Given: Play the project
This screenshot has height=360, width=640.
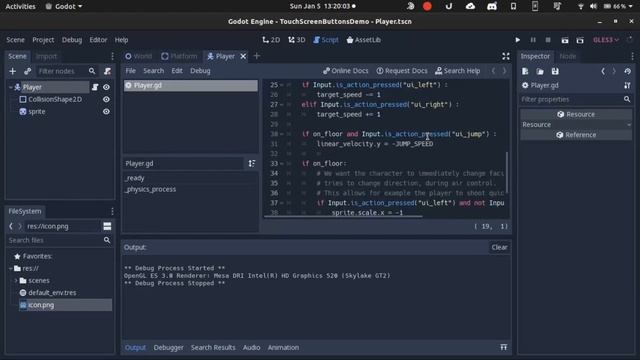Looking at the screenshot, I should (x=518, y=40).
